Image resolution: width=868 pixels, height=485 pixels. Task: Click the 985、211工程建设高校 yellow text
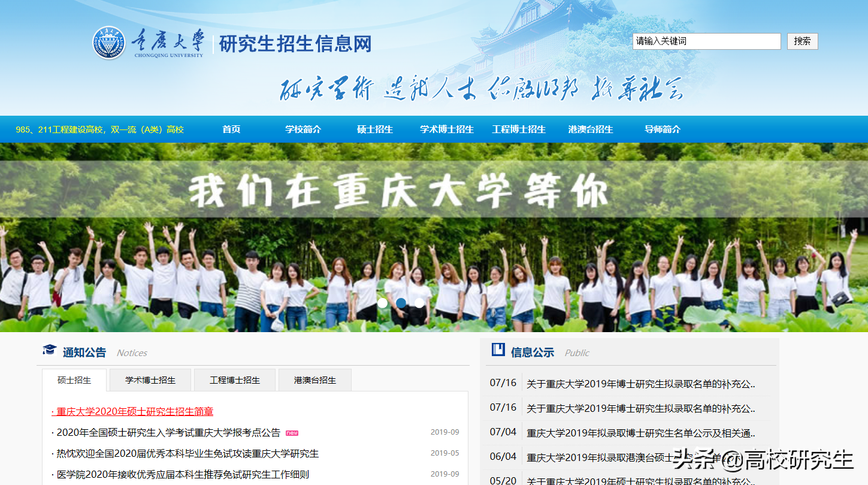[x=99, y=129]
